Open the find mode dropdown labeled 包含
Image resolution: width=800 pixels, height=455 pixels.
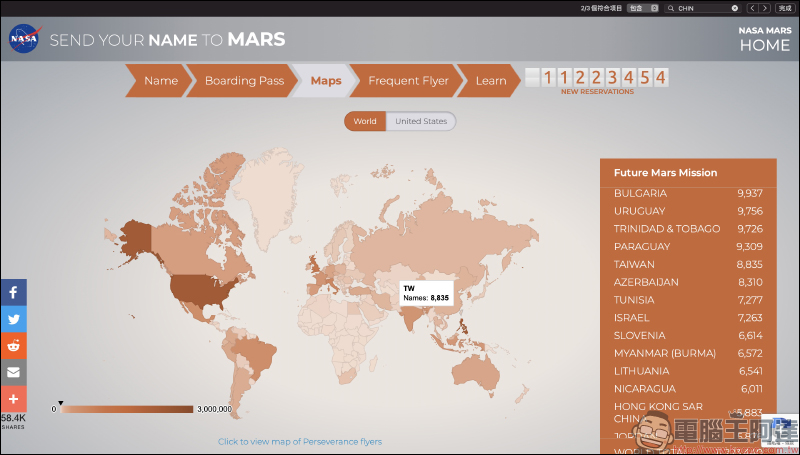pyautogui.click(x=642, y=8)
